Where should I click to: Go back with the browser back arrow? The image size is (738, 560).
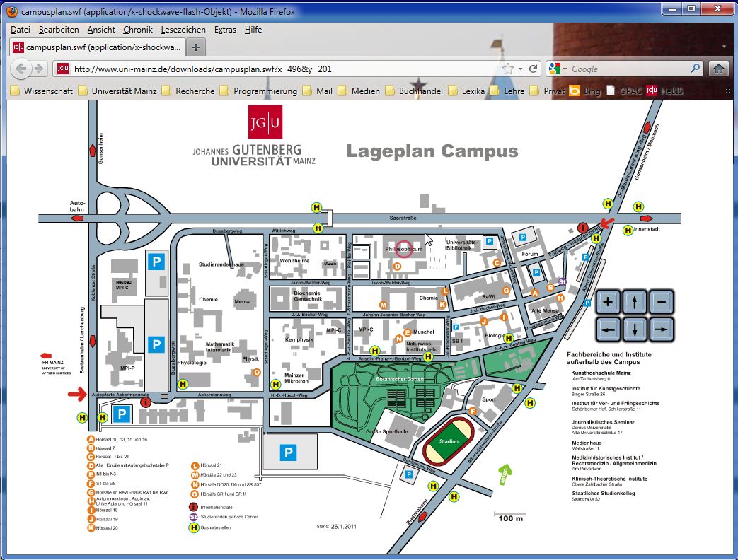point(21,69)
